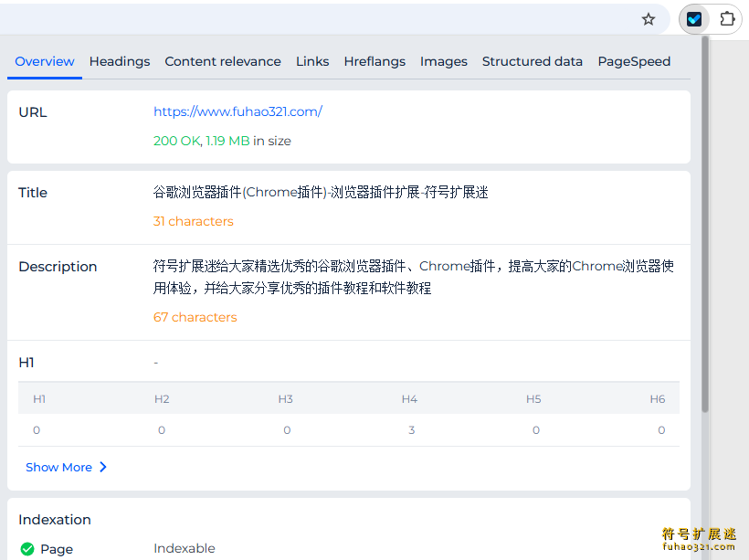Viewport: 749px width, 560px height.
Task: Click the Indexation section heading
Action: tap(55, 520)
